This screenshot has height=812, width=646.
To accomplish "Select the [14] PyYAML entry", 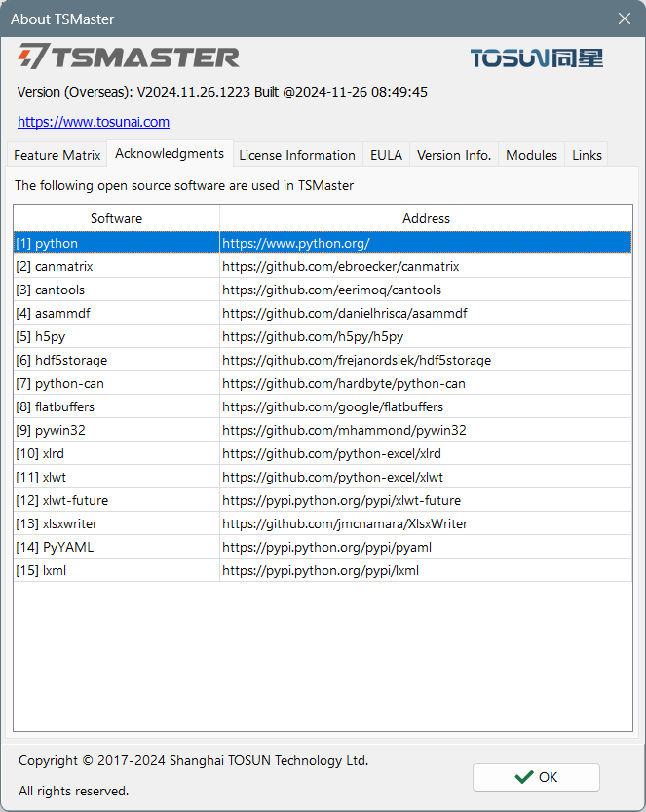I will pos(117,547).
